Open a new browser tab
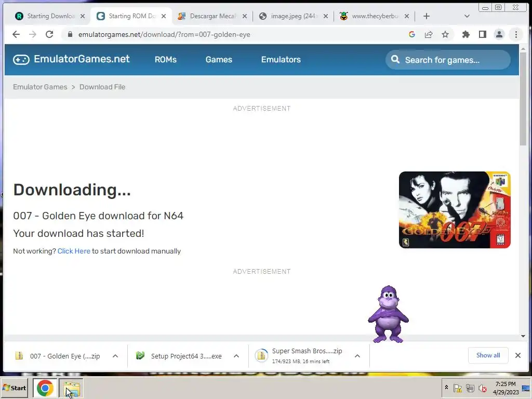The width and height of the screenshot is (532, 399). pyautogui.click(x=427, y=16)
